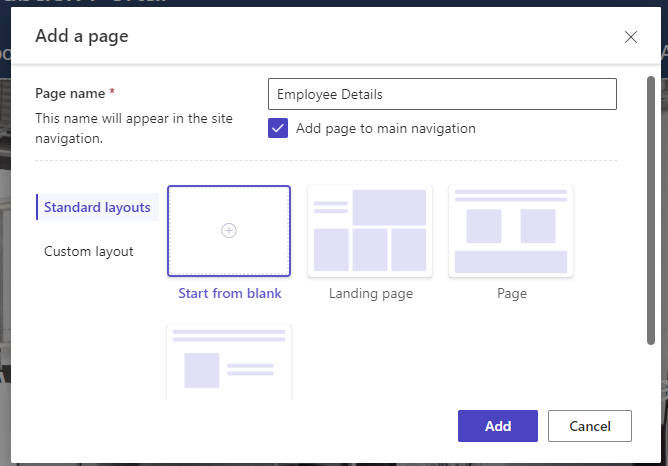
Task: Click the Add a page dialog title
Action: [x=82, y=37]
